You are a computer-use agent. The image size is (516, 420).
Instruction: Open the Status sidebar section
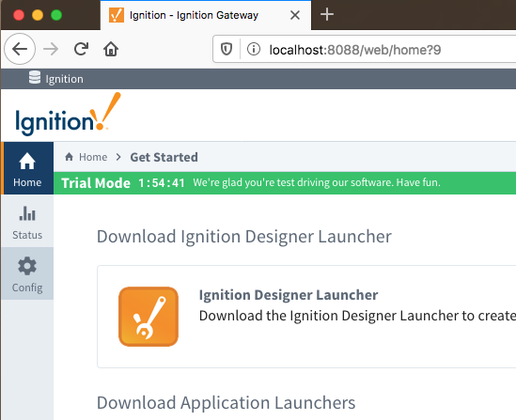[27, 221]
